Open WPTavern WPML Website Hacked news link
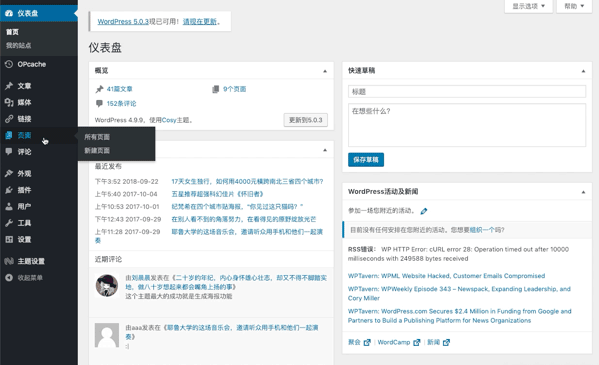Image resolution: width=599 pixels, height=365 pixels. pyautogui.click(x=447, y=276)
